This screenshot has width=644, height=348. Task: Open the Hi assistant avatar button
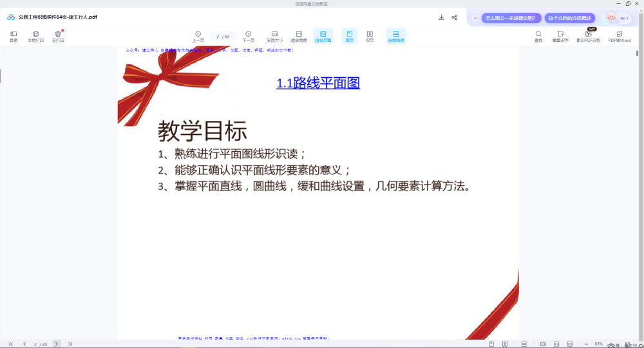coord(618,17)
